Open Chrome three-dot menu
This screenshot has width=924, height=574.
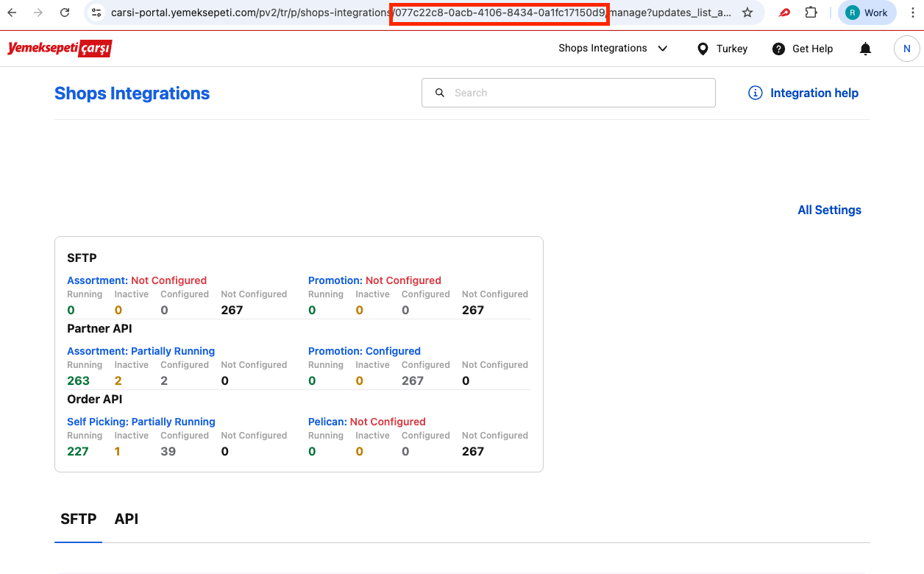coord(911,13)
